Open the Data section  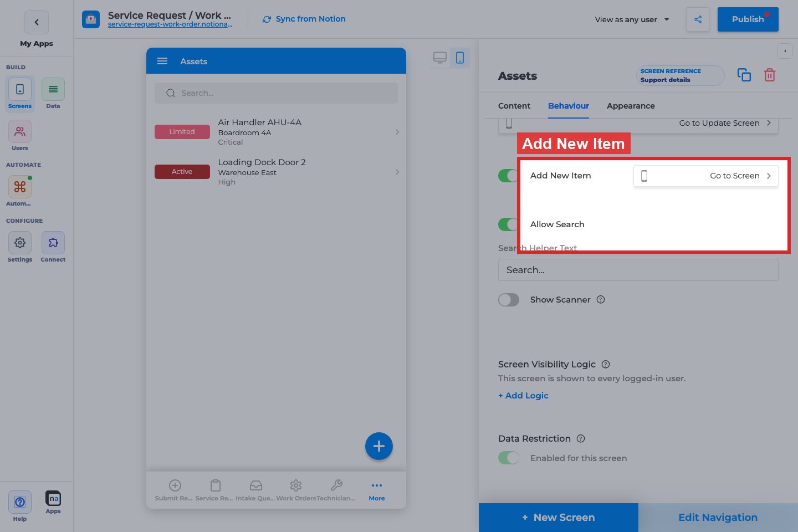pyautogui.click(x=53, y=94)
